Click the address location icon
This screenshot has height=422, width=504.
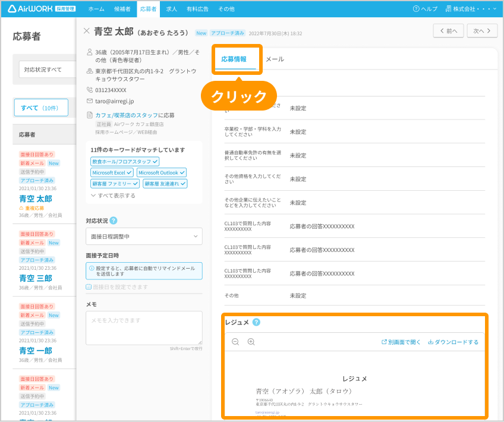90,71
